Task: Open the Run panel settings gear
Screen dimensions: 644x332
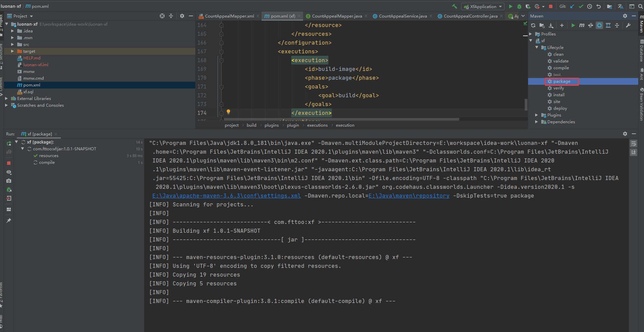Action: 625,134
